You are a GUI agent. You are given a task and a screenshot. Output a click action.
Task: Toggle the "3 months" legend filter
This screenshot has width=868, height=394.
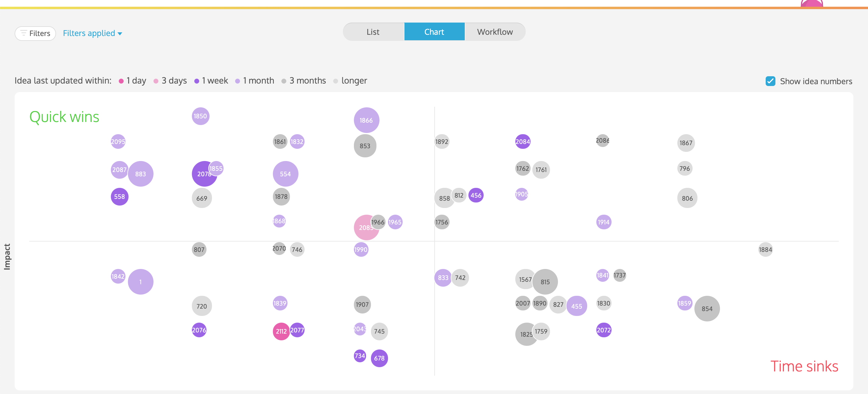pyautogui.click(x=284, y=81)
